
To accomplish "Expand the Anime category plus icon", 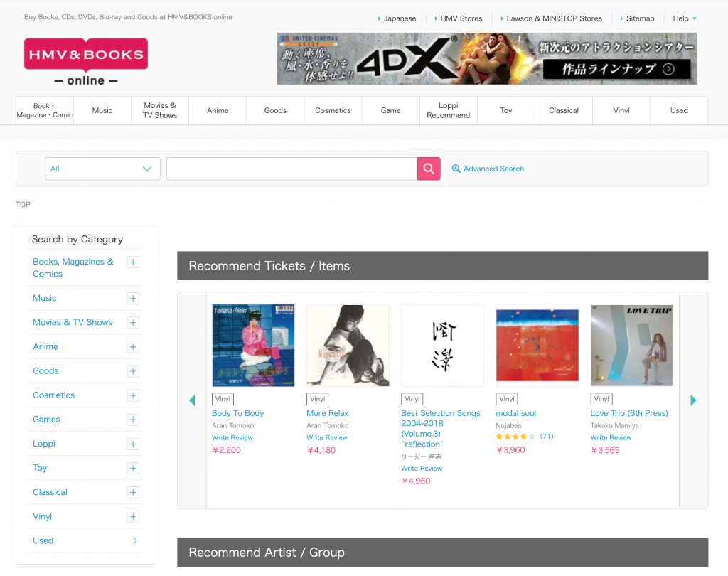I will point(133,347).
